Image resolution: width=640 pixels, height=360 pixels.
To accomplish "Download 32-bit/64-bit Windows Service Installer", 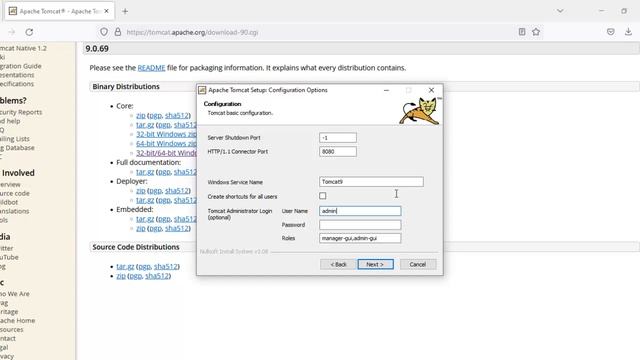I will [x=166, y=153].
